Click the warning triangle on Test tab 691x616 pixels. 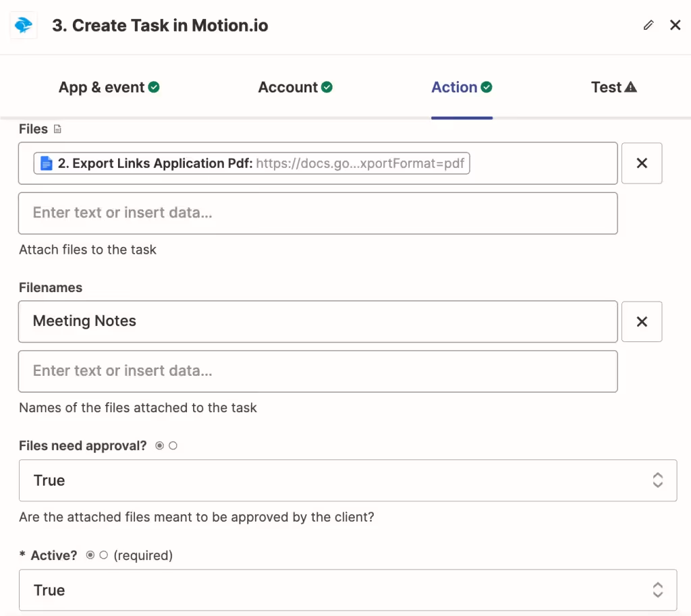coord(631,87)
